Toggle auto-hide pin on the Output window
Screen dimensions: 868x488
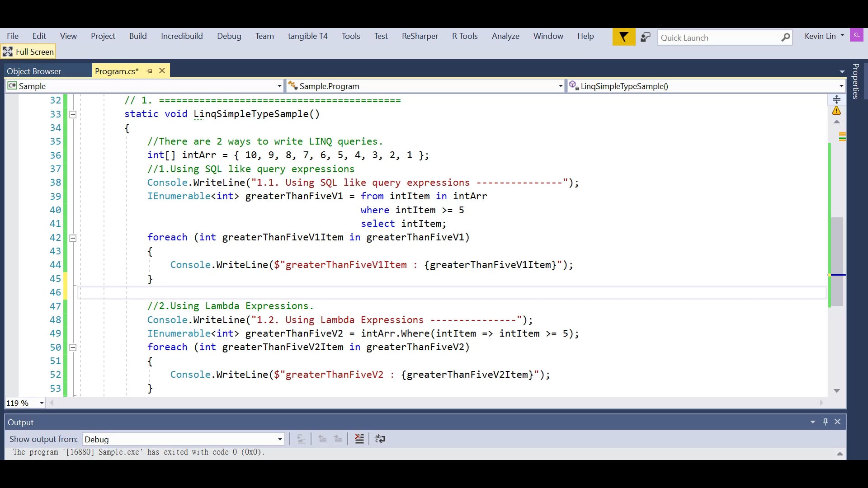coord(825,422)
